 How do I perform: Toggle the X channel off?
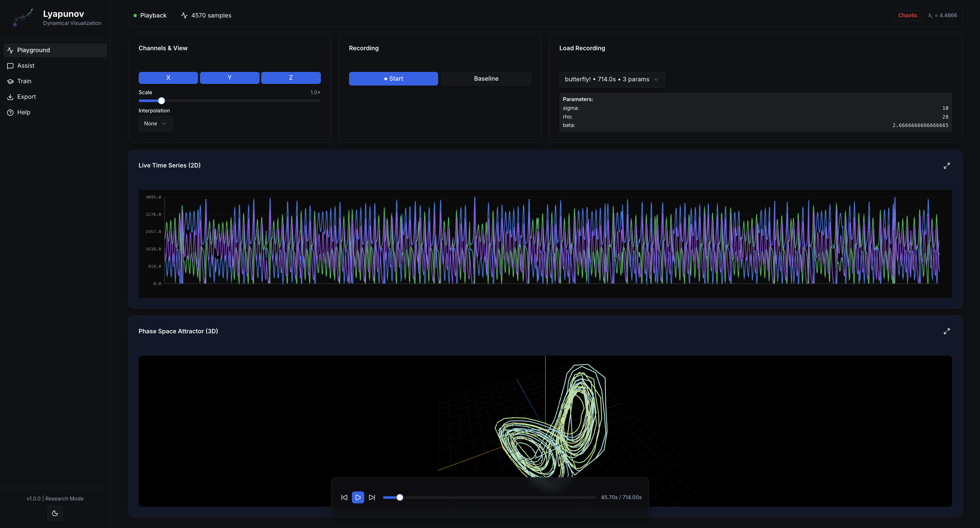tap(168, 77)
